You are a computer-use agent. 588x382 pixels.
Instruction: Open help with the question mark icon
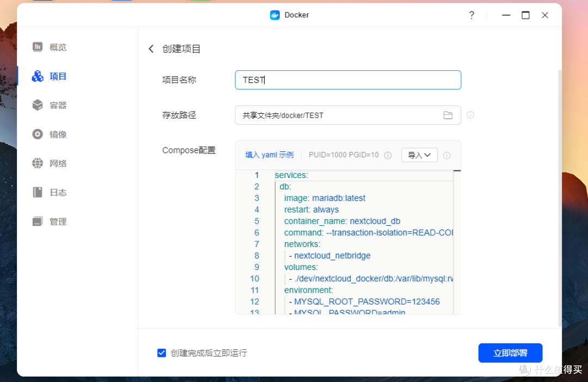(x=471, y=15)
